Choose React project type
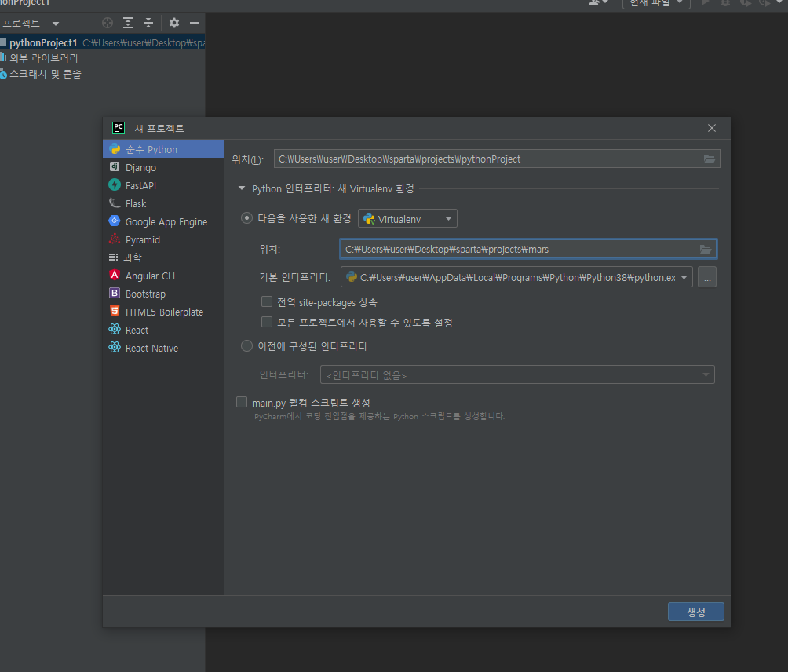The height and width of the screenshot is (672, 788). tap(162, 331)
